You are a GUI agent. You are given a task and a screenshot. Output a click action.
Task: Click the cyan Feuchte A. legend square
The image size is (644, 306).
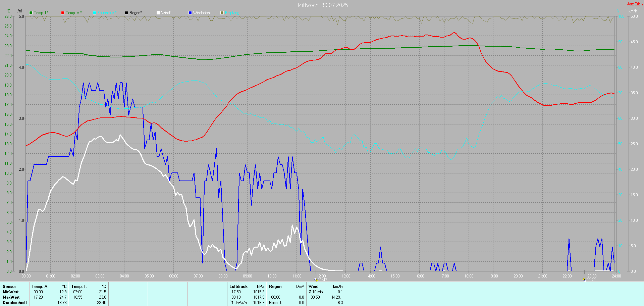[95, 13]
